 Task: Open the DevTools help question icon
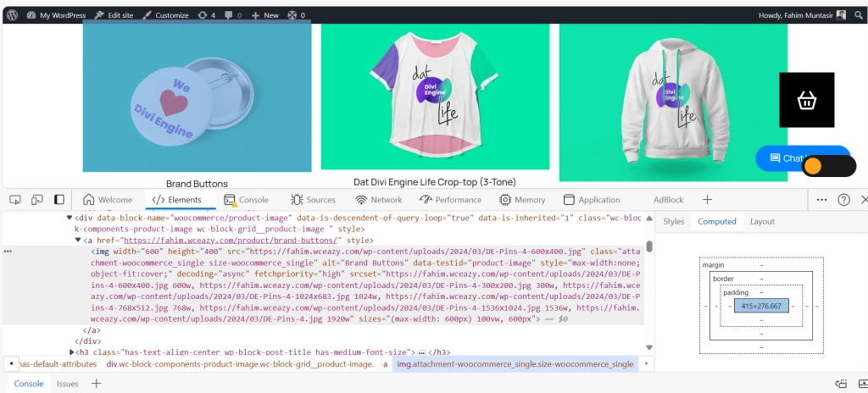tap(843, 200)
